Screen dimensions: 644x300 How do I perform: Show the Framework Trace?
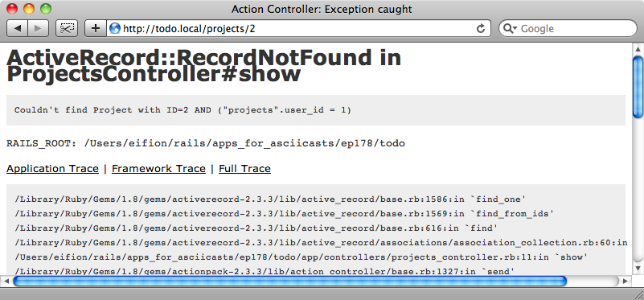click(158, 168)
